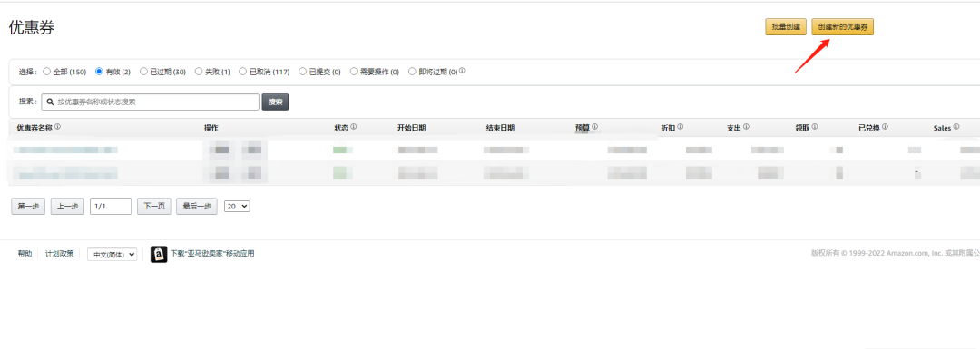This screenshot has width=980, height=349.
Task: Click the info icon beside 预算 header
Action: 595,127
